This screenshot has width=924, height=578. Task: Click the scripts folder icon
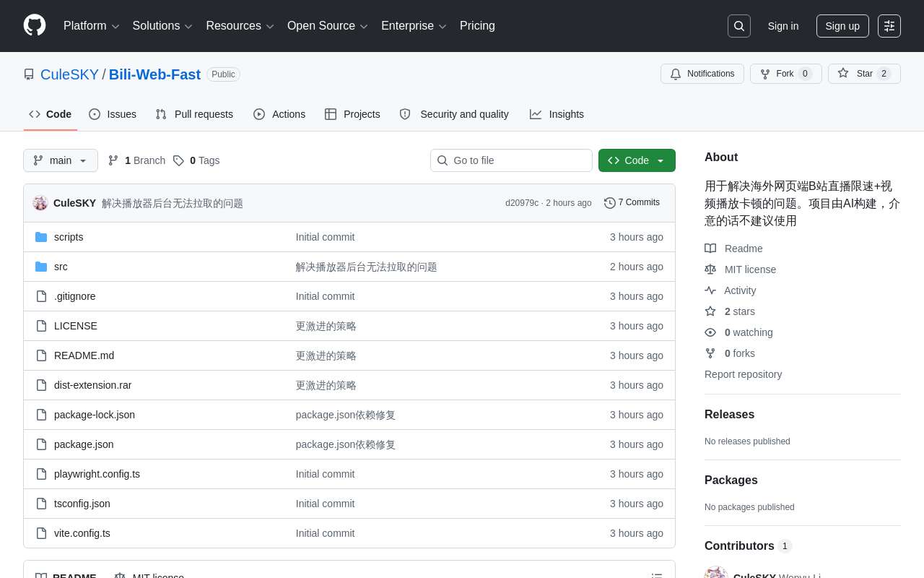[x=41, y=237]
